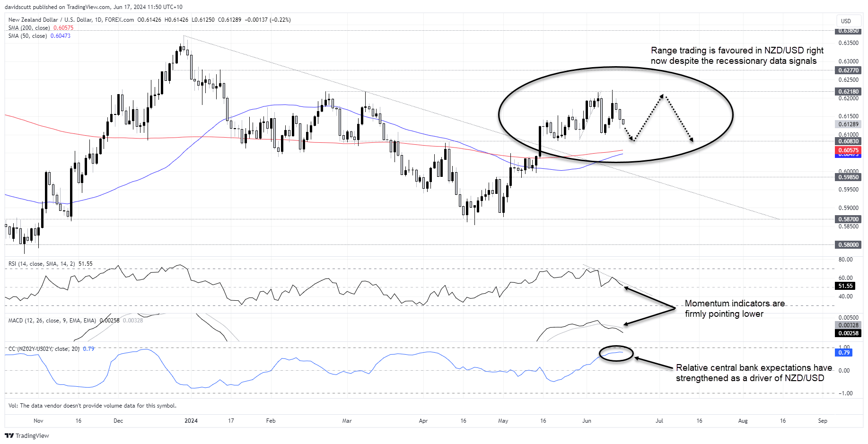Click the Aug label on the time axis
The height and width of the screenshot is (444, 868).
743,421
